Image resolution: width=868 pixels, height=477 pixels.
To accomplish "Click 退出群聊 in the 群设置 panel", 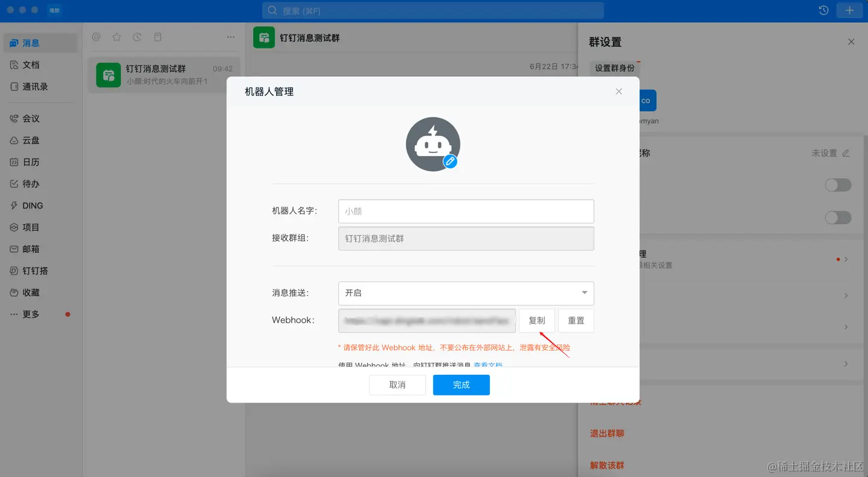I will pyautogui.click(x=608, y=433).
